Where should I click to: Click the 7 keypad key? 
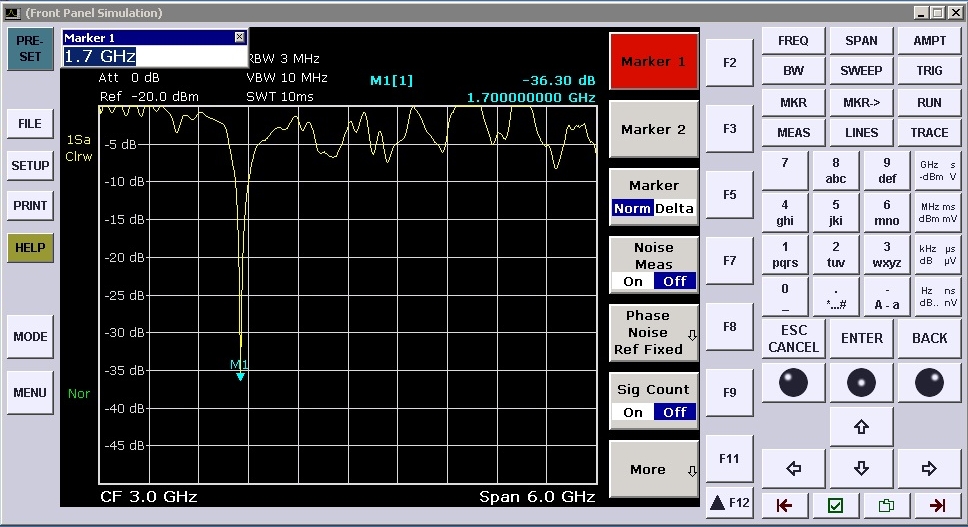[x=785, y=171]
